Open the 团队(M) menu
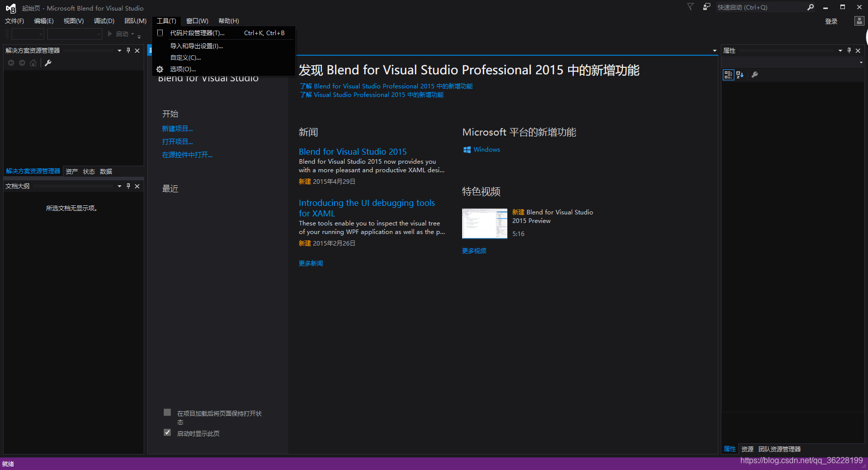Viewport: 868px width, 470px height. pos(136,21)
